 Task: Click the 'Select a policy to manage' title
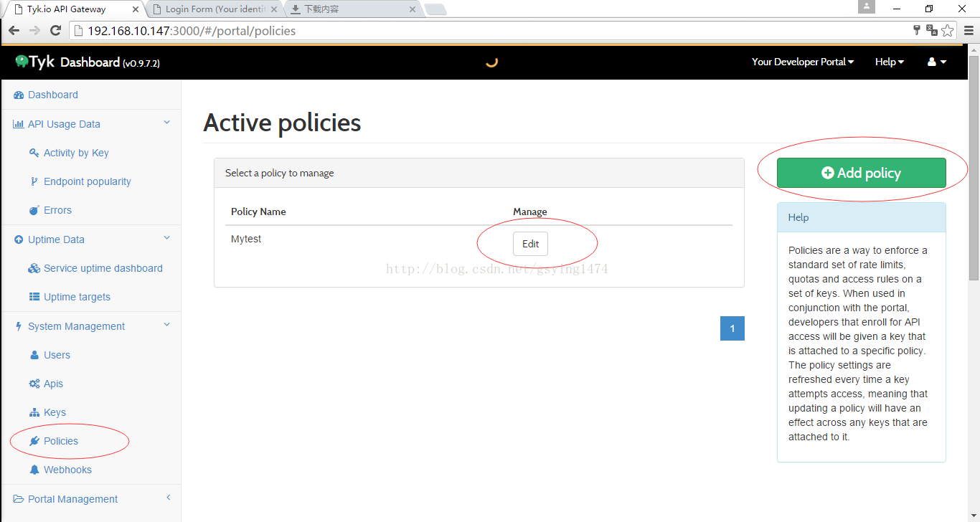pyautogui.click(x=280, y=173)
